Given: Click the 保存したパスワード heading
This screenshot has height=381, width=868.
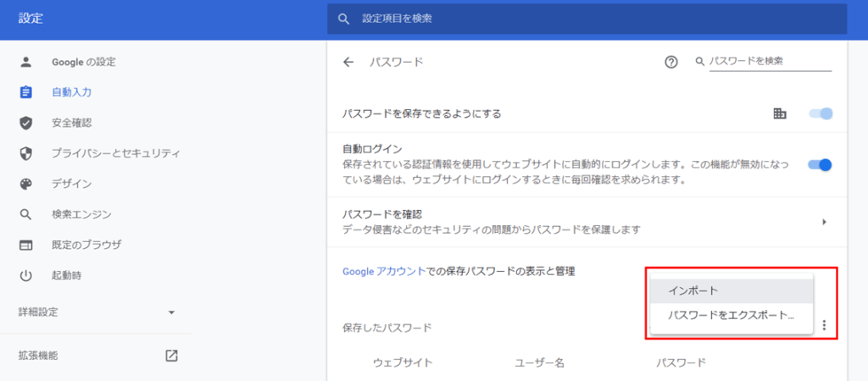Looking at the screenshot, I should click(387, 328).
